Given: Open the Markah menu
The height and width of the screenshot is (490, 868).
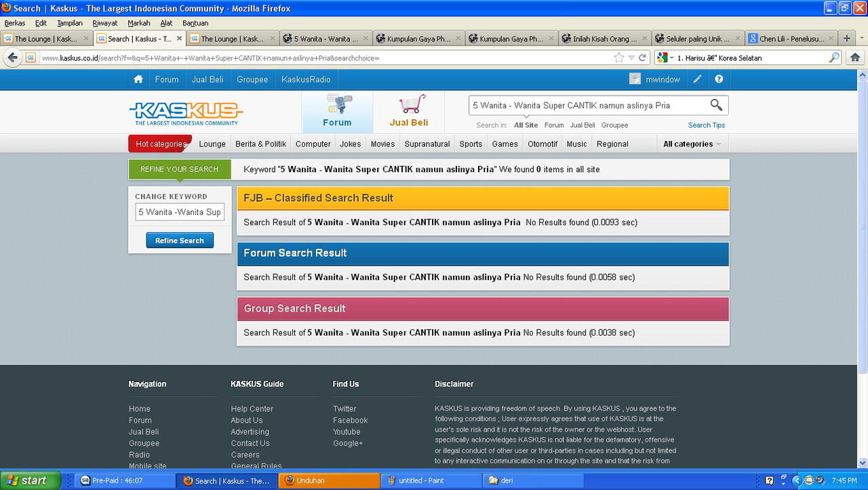Looking at the screenshot, I should point(139,23).
